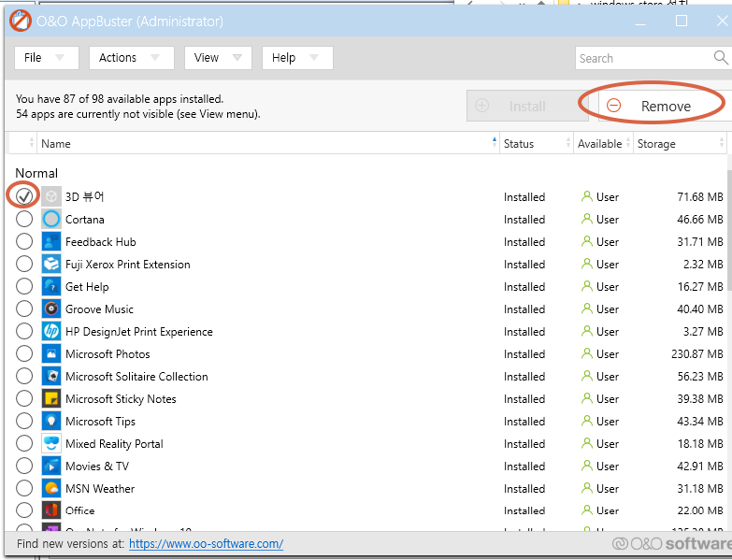Mark Microsoft Photos for selection
The image size is (732, 560).
coord(24,353)
